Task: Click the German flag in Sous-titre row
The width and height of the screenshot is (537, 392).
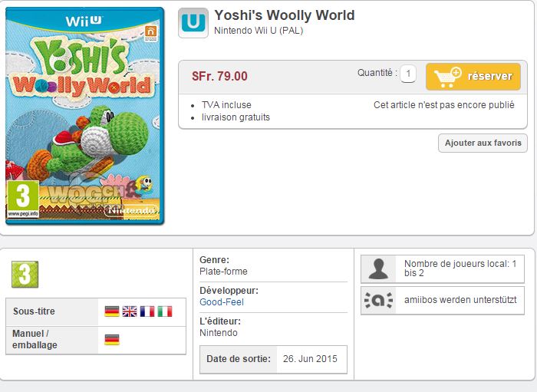Action: pyautogui.click(x=112, y=311)
